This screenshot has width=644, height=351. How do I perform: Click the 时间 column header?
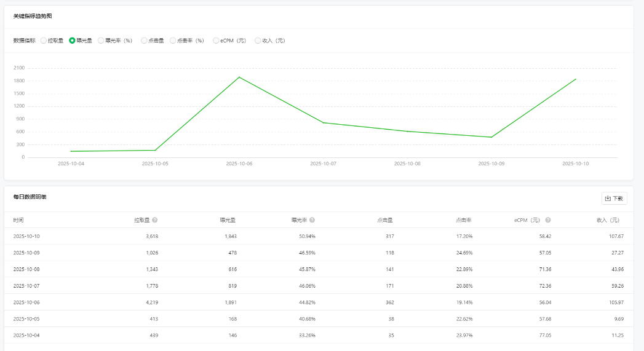point(18,220)
